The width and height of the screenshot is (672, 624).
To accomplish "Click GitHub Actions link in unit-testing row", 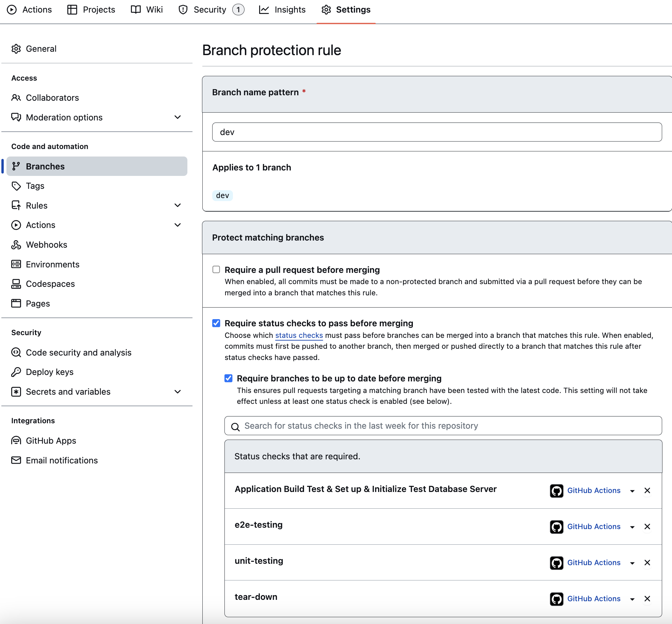I will (x=594, y=562).
